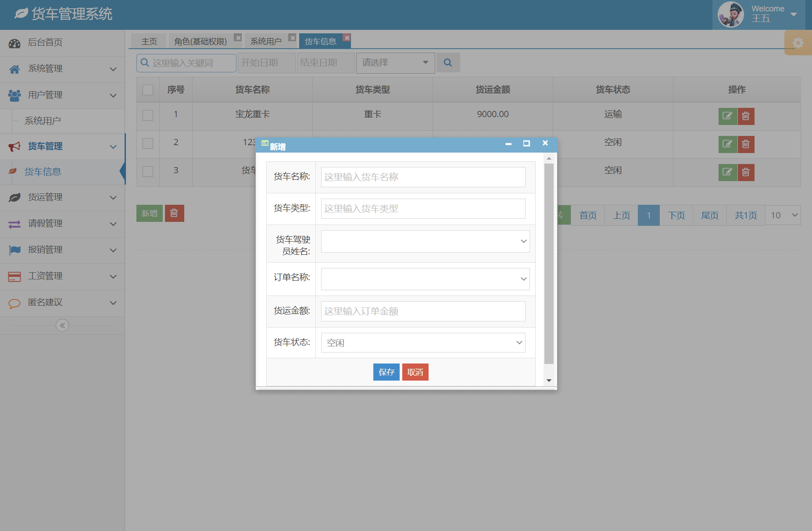Toggle the select-all checkbox in table header
812x531 pixels.
tap(147, 89)
